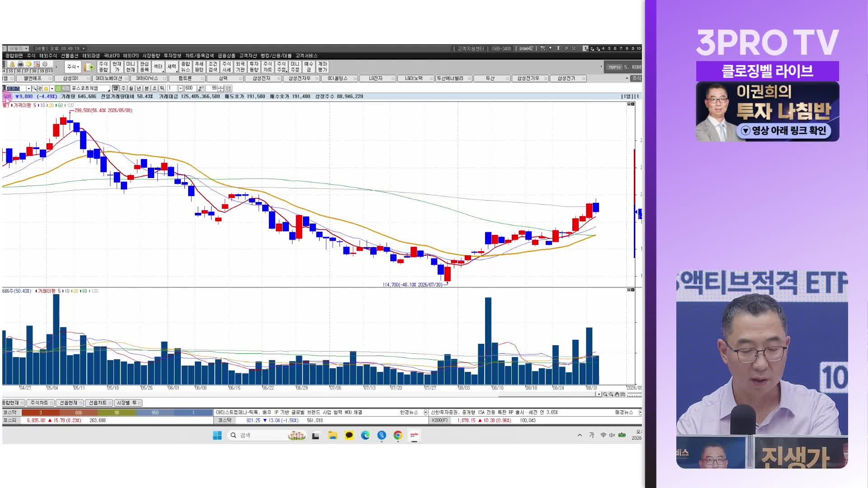
Task: Open the 해외주식 menu
Action: [48, 56]
